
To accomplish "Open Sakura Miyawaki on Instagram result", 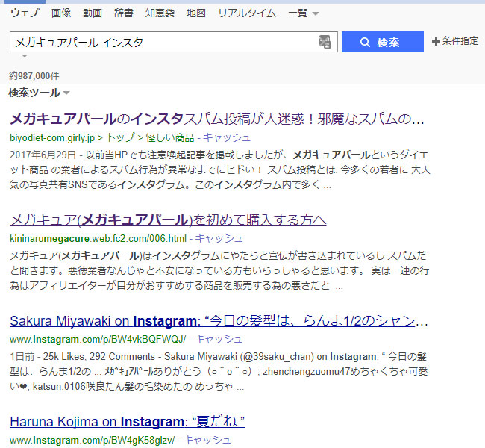I will (x=219, y=321).
